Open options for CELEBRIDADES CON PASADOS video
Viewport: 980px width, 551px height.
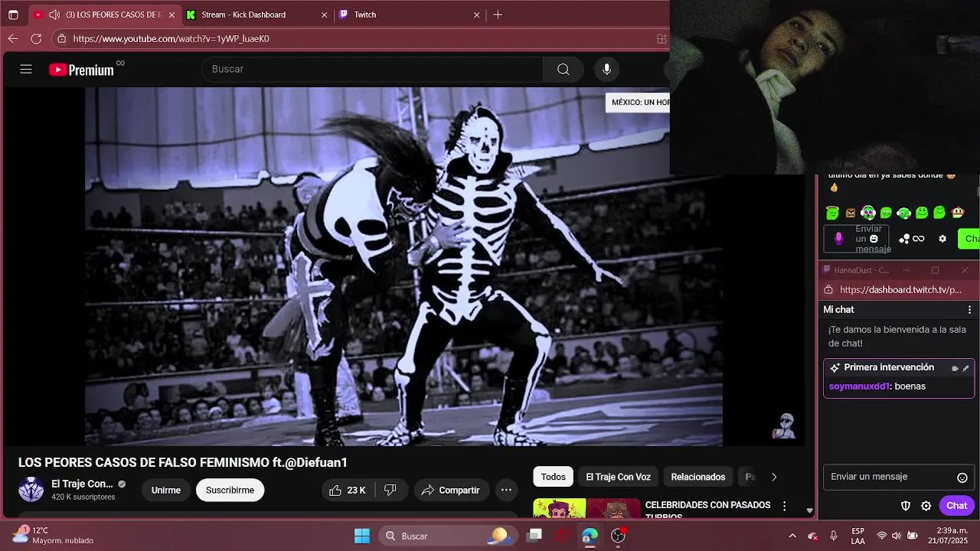784,506
